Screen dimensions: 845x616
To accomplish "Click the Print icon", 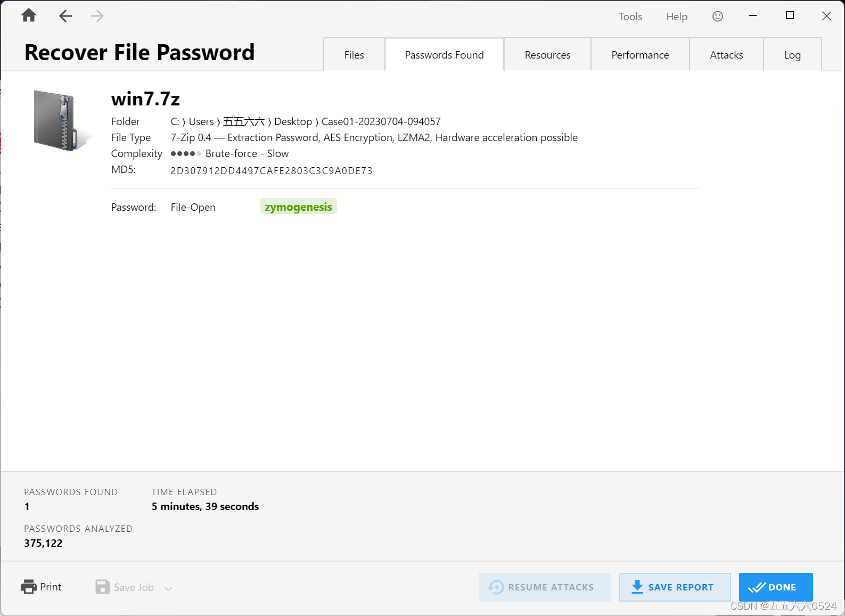I will 29,587.
